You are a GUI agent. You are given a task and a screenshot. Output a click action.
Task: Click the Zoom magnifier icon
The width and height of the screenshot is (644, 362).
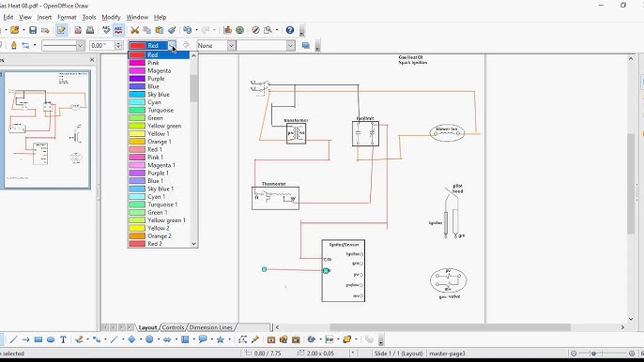[268, 30]
